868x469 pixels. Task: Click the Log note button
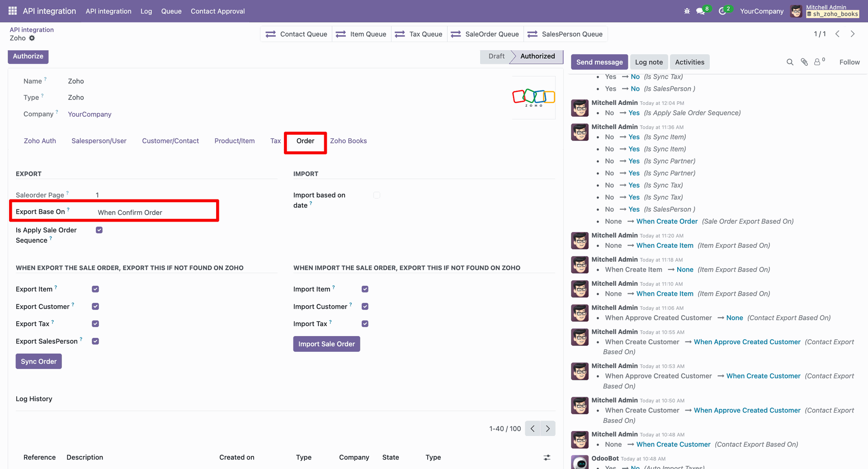pos(649,62)
